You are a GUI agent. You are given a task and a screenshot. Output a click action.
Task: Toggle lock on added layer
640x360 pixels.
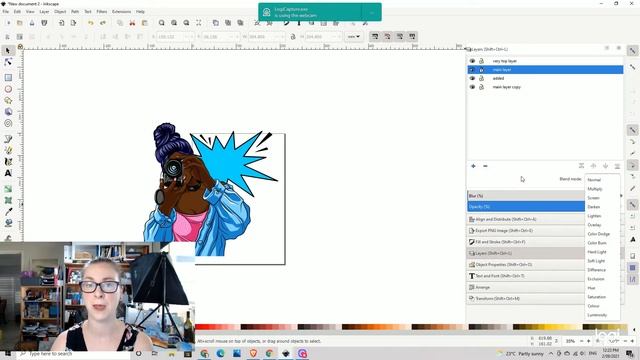[x=482, y=78]
